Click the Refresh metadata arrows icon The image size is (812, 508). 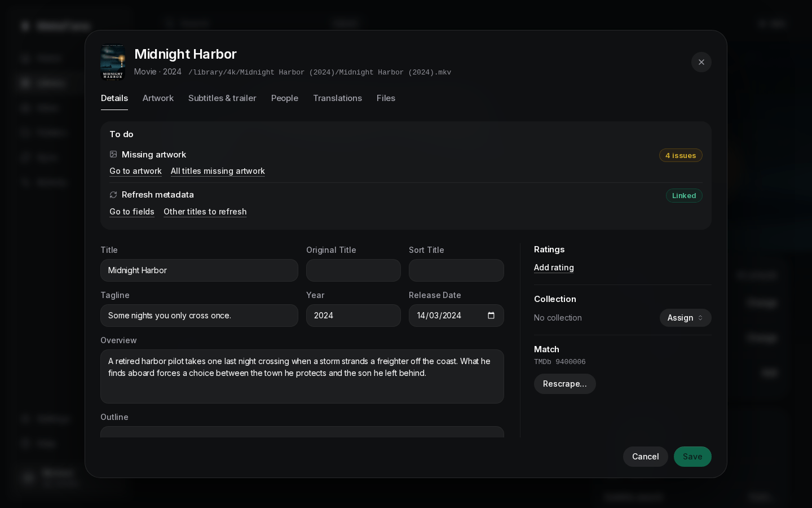point(113,195)
